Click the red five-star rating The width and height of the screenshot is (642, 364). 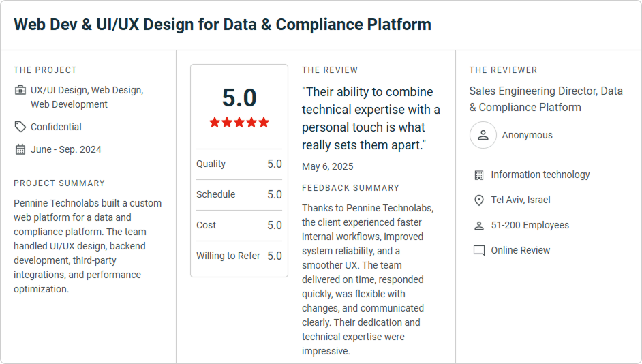click(x=239, y=123)
